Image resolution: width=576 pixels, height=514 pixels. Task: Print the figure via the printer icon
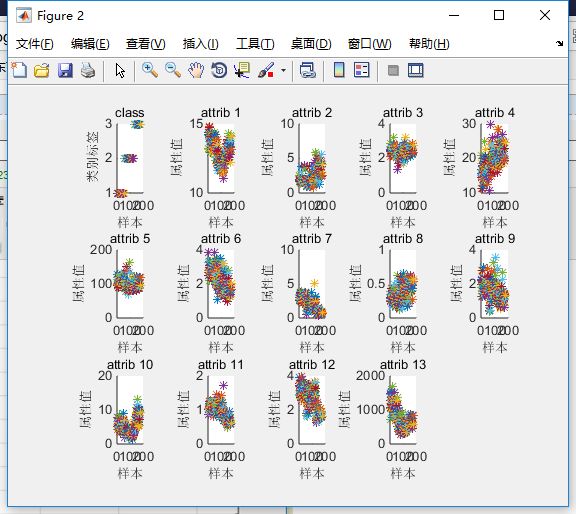88,70
